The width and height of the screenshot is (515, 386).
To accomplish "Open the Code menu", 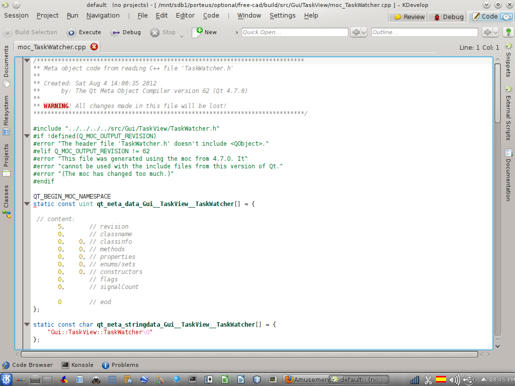I will tap(211, 16).
